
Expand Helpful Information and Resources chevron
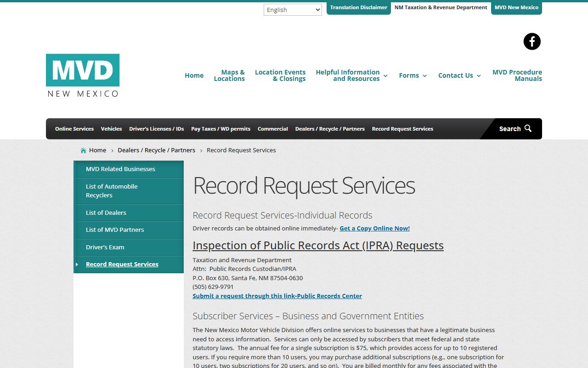coord(385,76)
